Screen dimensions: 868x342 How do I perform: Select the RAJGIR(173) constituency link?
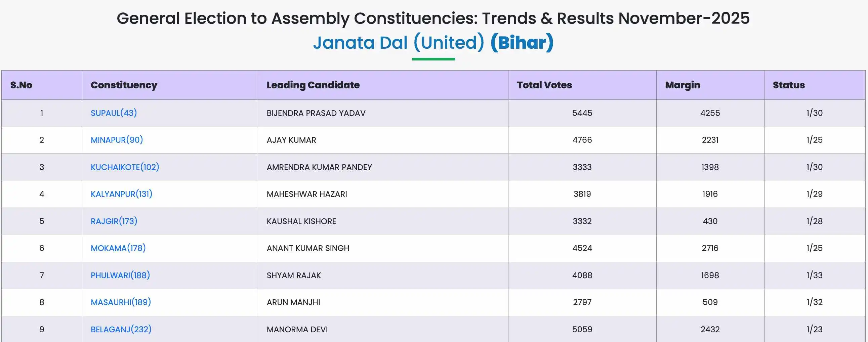(114, 221)
